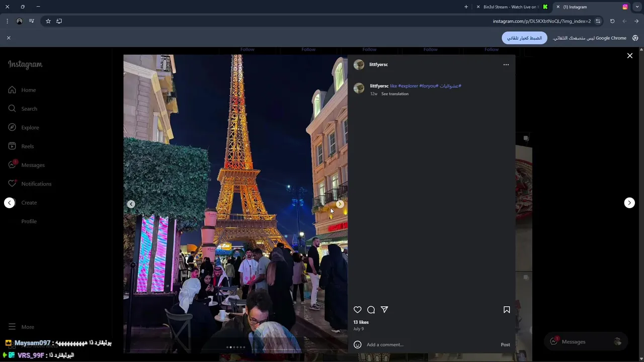Image resolution: width=644 pixels, height=362 pixels.
Task: Share the post via paper plane icon
Action: (x=384, y=310)
